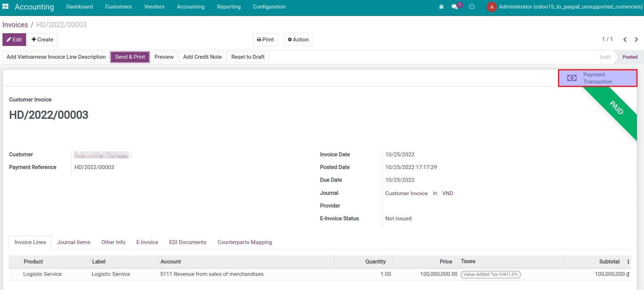Click the Invoices breadcrumb link
Viewport: 644px width, 290px height.
click(15, 25)
